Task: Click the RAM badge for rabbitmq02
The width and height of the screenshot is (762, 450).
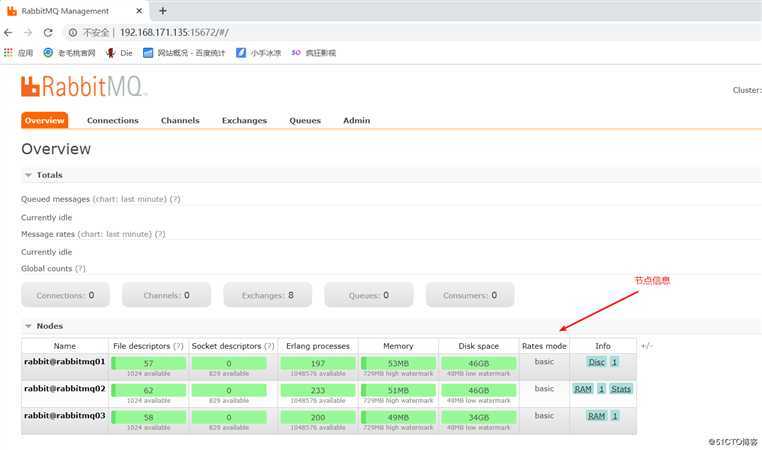Action: click(583, 389)
